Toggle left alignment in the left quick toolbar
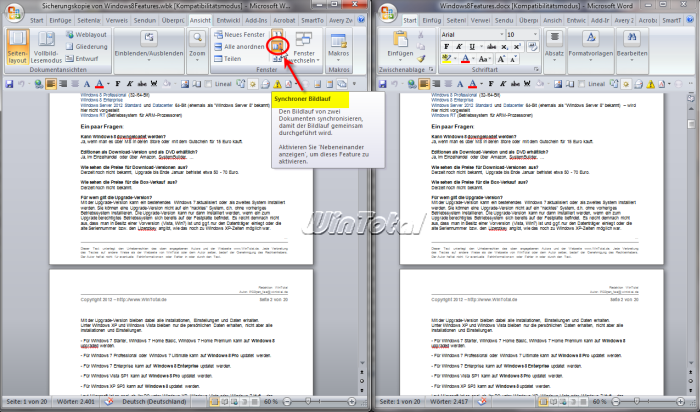The height and width of the screenshot is (412, 700). (51, 83)
